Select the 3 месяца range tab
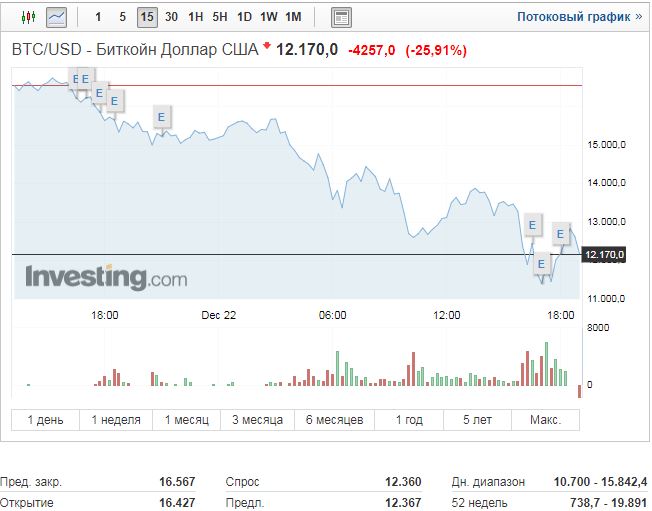This screenshot has width=652, height=511. (256, 419)
